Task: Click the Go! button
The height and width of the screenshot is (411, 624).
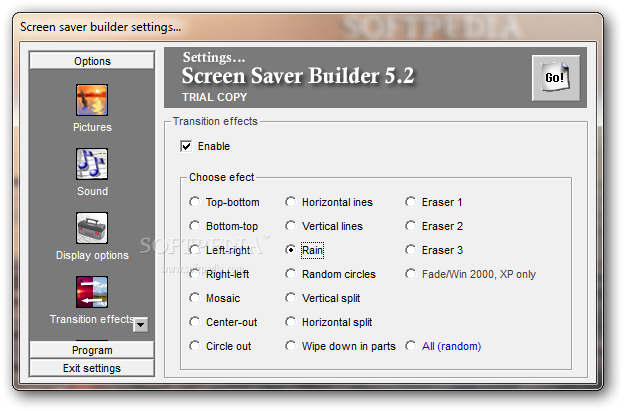Action: (x=556, y=78)
